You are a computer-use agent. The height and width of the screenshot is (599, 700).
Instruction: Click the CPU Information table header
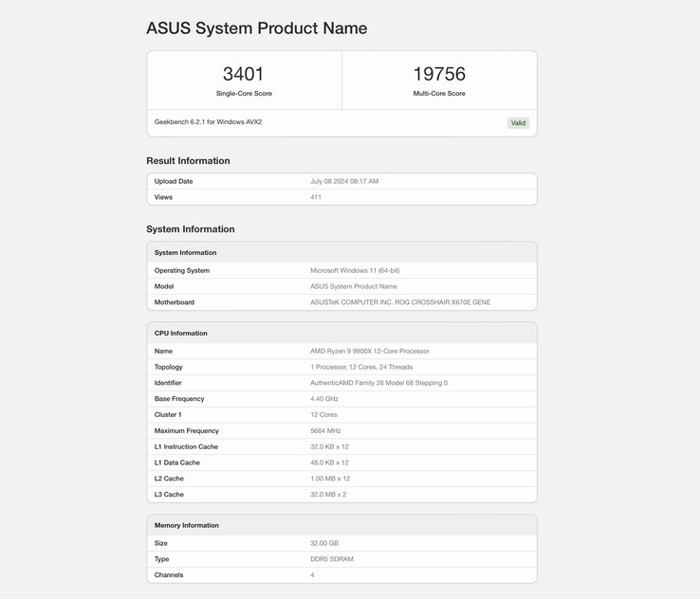(181, 334)
